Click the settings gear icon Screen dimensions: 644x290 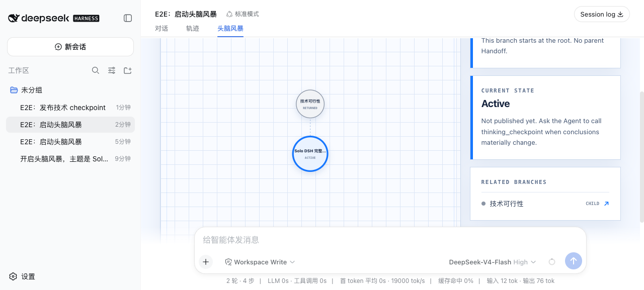coord(13,276)
